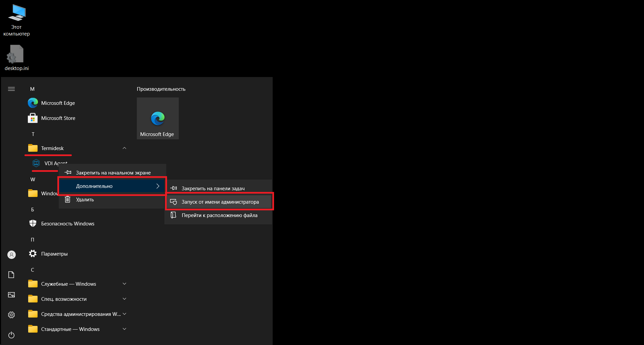Click the trash icon beside Удалить
Screen dimensions: 644x345
pyautogui.click(x=67, y=199)
